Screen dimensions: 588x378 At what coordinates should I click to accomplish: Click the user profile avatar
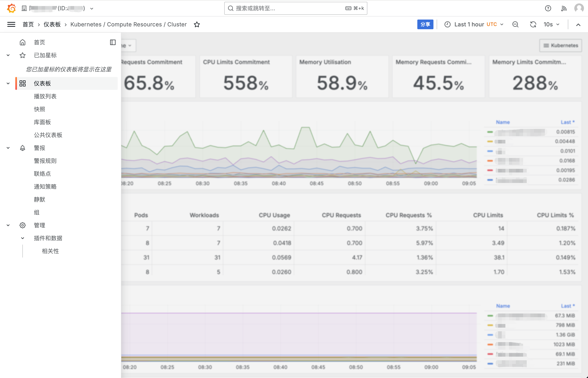(579, 8)
